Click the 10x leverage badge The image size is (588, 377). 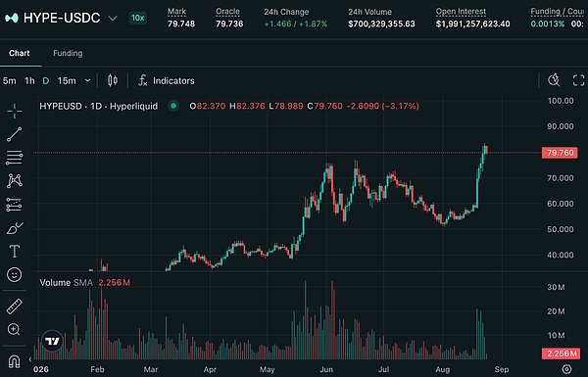pyautogui.click(x=137, y=18)
